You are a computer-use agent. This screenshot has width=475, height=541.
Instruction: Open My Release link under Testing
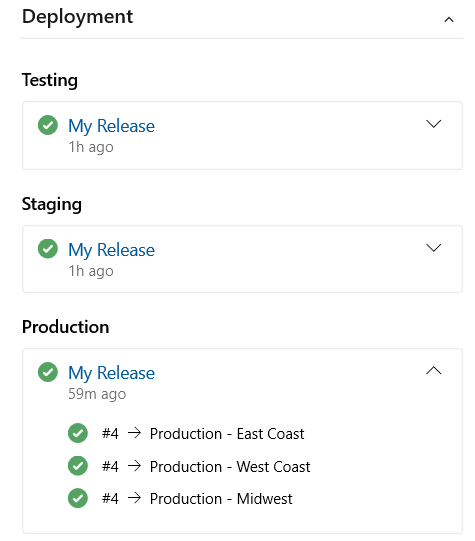[x=111, y=126]
